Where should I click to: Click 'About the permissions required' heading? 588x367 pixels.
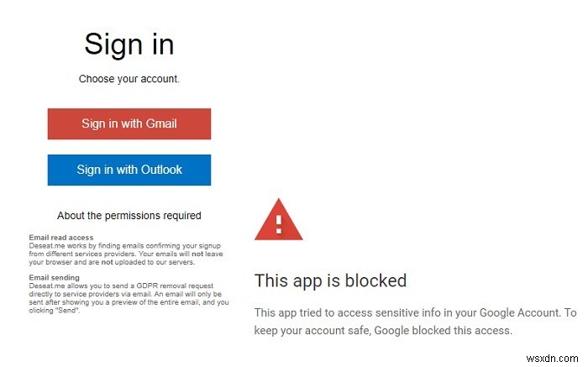[x=129, y=216]
